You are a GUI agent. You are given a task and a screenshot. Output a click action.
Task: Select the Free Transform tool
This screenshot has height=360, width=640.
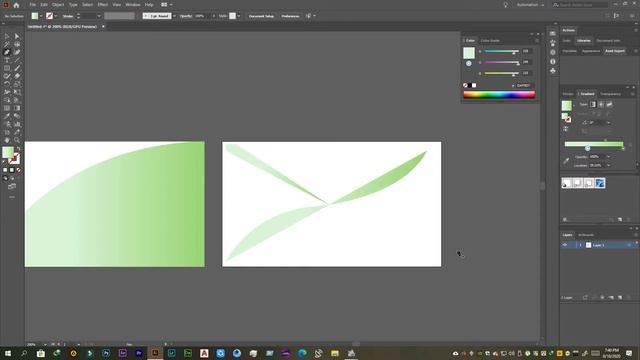[x=17, y=92]
